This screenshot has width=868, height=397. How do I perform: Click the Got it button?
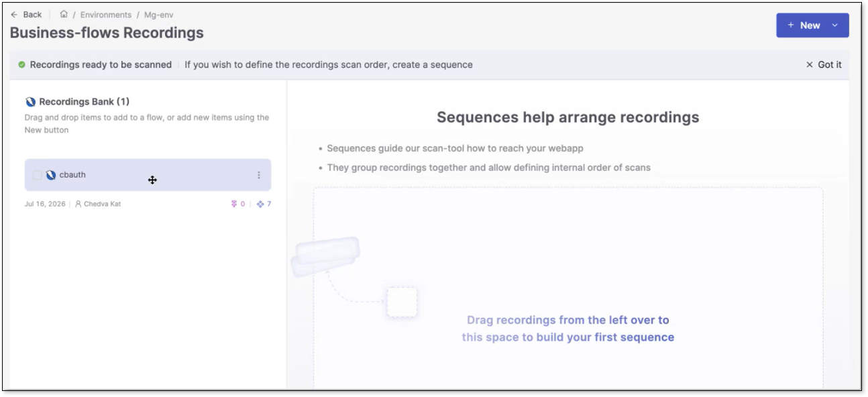(824, 65)
